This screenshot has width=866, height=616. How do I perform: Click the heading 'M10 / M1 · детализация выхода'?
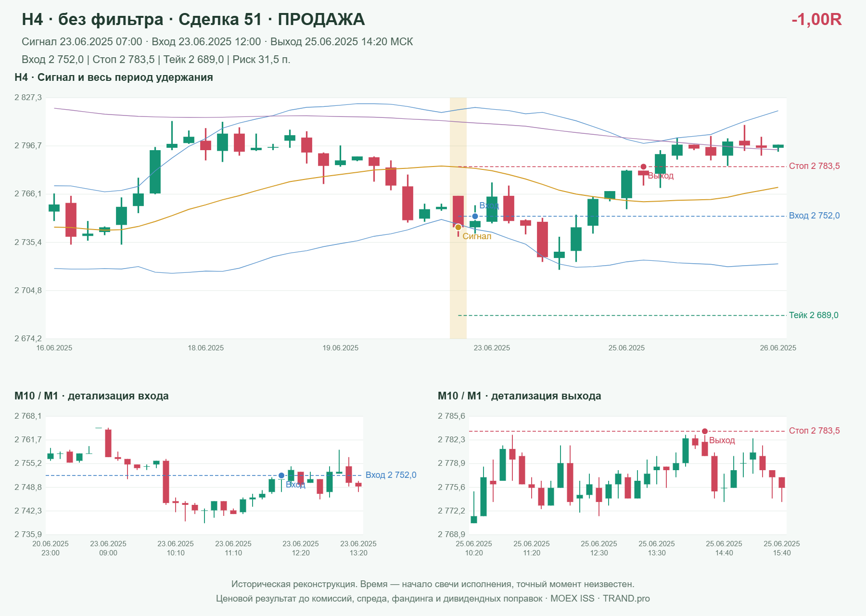click(520, 396)
